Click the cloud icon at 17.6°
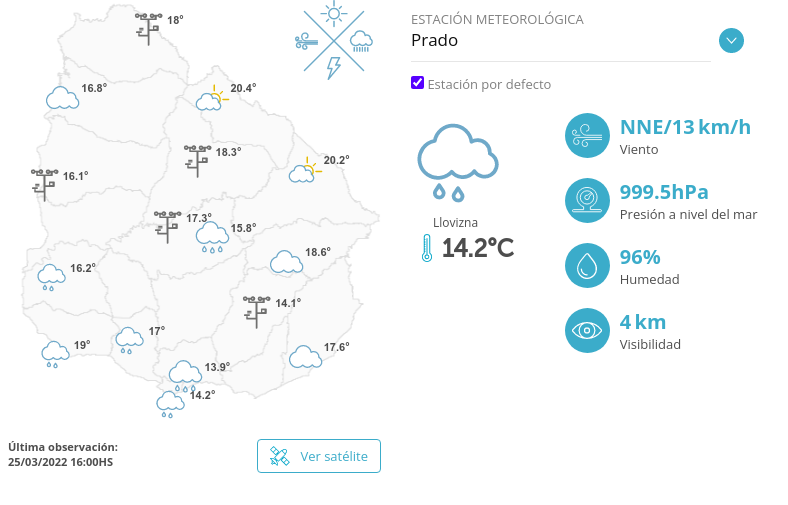Image resolution: width=788 pixels, height=505 pixels. coord(306,357)
